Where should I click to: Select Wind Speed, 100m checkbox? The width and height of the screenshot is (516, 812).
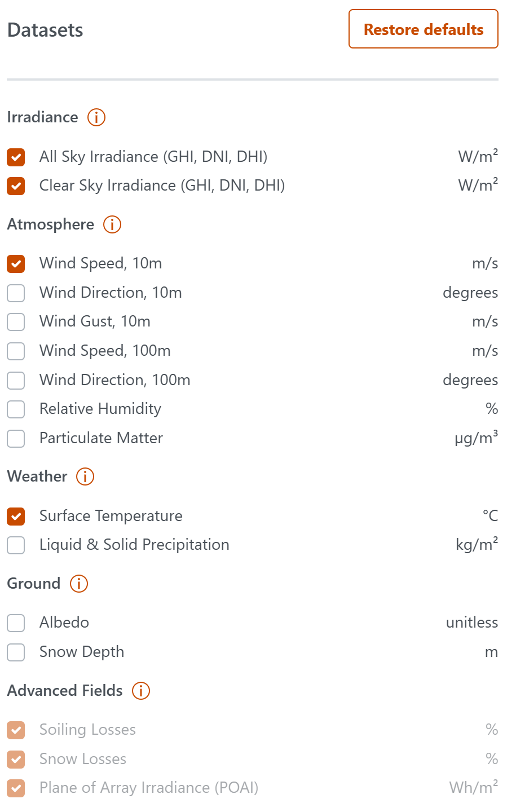pos(16,351)
